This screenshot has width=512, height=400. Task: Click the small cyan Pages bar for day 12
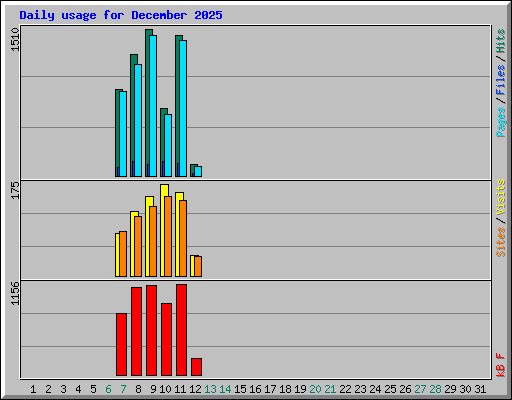(x=198, y=171)
